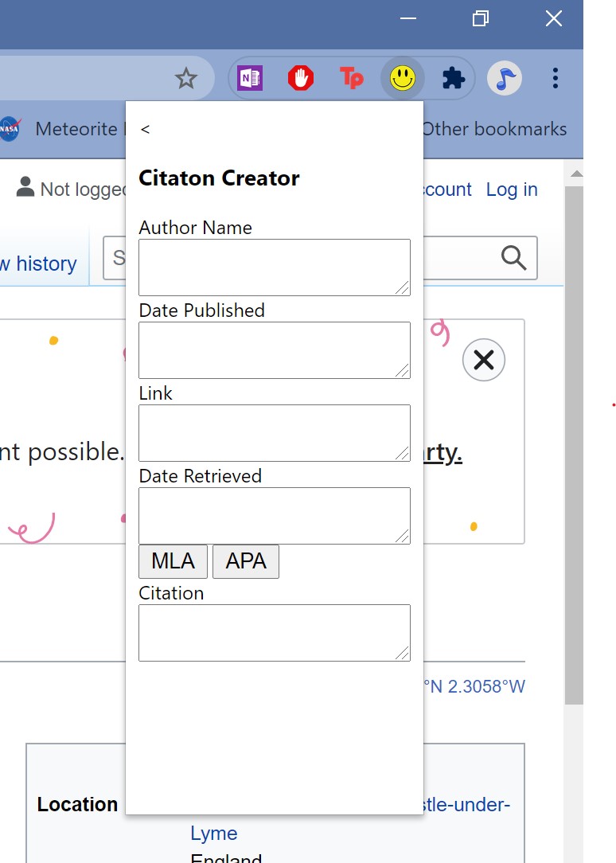Open the Chrome extensions puzzle piece

pos(453,78)
